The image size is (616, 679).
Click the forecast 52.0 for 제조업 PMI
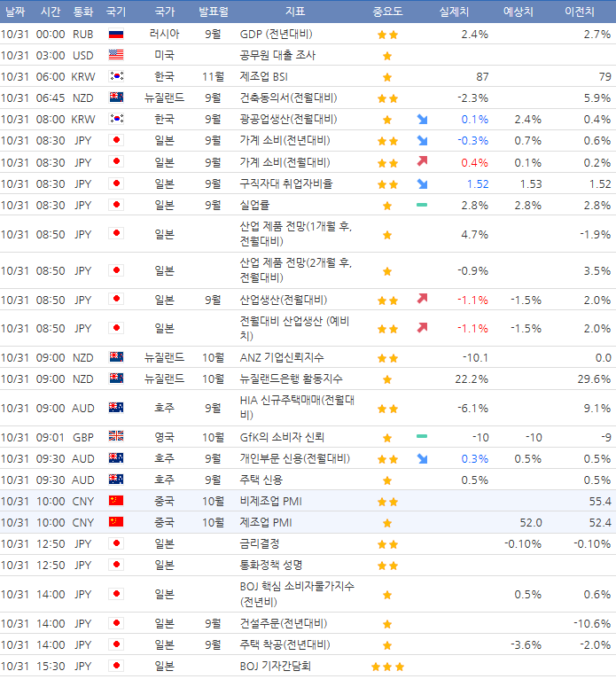[531, 522]
